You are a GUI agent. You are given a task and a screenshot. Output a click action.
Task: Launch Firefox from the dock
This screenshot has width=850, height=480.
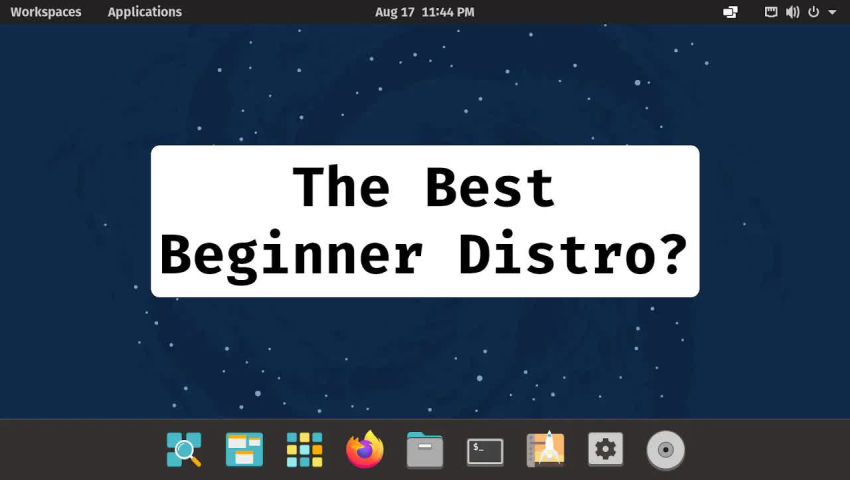pyautogui.click(x=365, y=450)
